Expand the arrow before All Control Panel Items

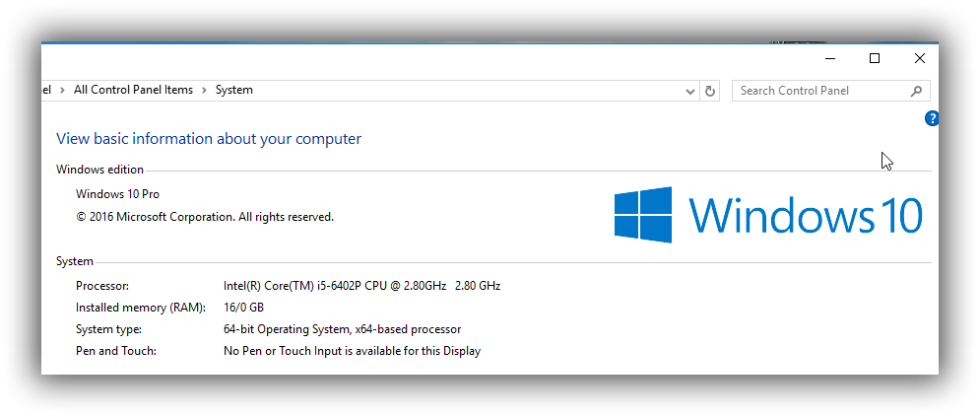coord(62,90)
